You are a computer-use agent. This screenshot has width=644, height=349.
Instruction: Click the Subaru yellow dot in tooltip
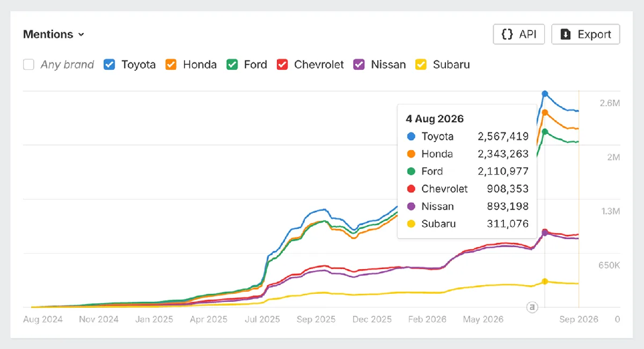pyautogui.click(x=412, y=224)
